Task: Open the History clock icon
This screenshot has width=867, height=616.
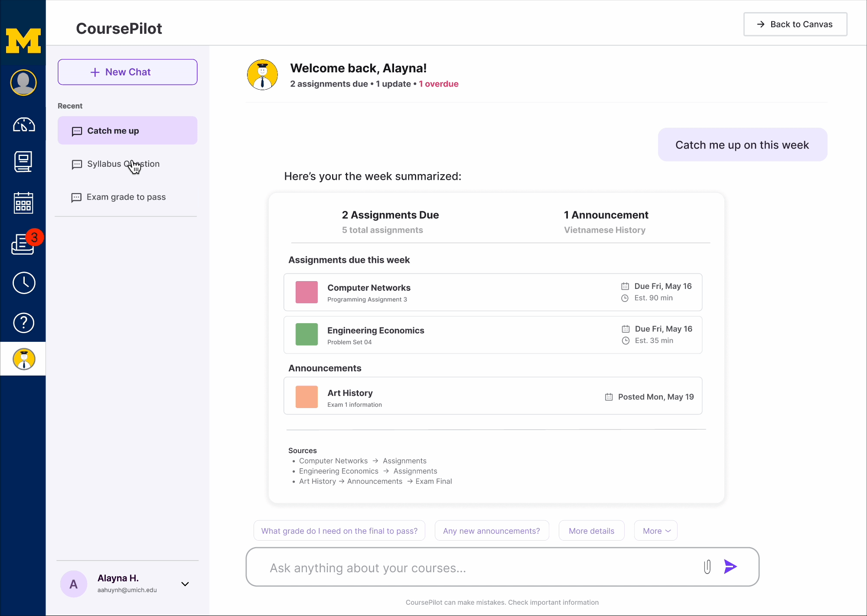Action: [24, 283]
